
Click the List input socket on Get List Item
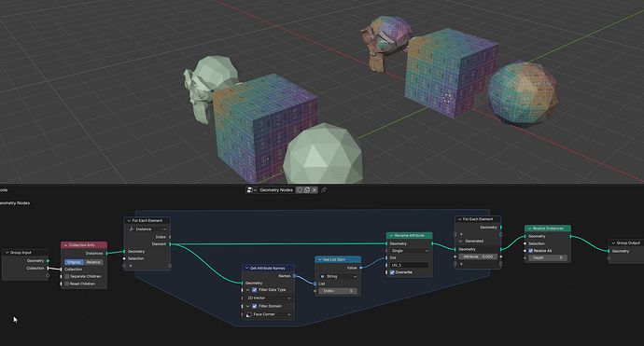click(x=315, y=284)
